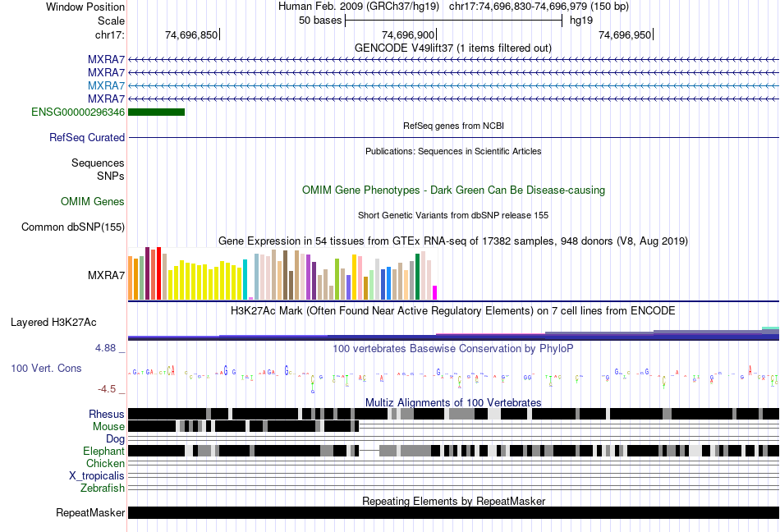
Task: Click Multiz Alignments of 100 Vertebrates title
Action: tap(453, 402)
